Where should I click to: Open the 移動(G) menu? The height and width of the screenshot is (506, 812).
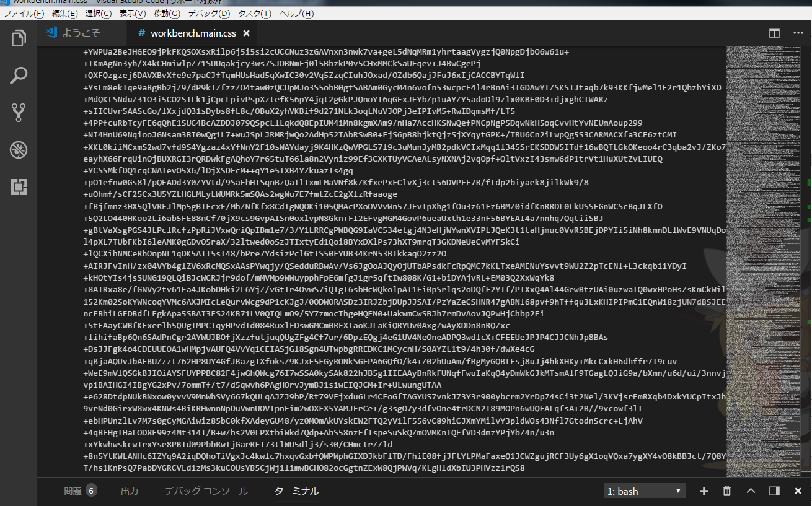[167, 14]
